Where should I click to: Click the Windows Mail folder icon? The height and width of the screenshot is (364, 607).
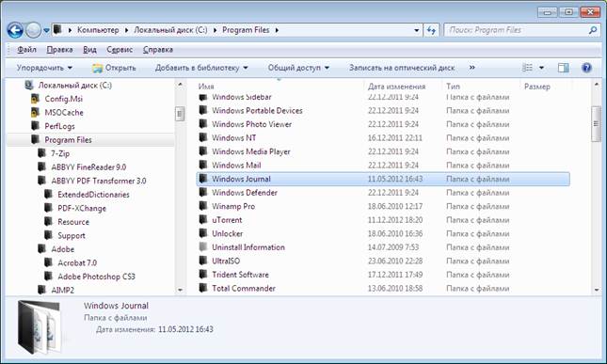pos(203,166)
